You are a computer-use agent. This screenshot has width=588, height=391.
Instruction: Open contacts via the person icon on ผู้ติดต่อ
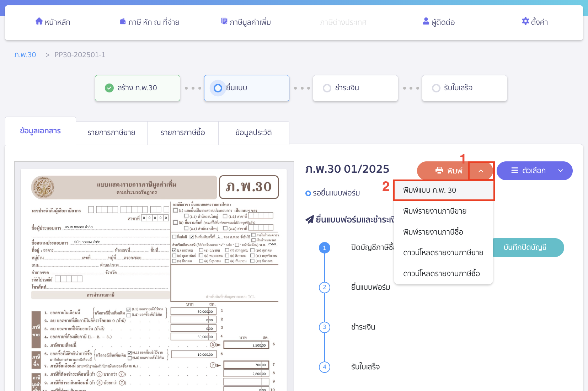pyautogui.click(x=425, y=21)
